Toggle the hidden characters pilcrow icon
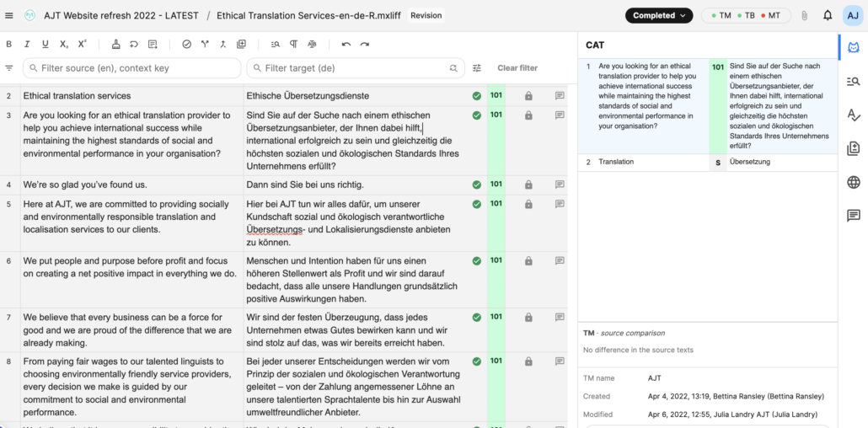The image size is (868, 428). tap(294, 45)
